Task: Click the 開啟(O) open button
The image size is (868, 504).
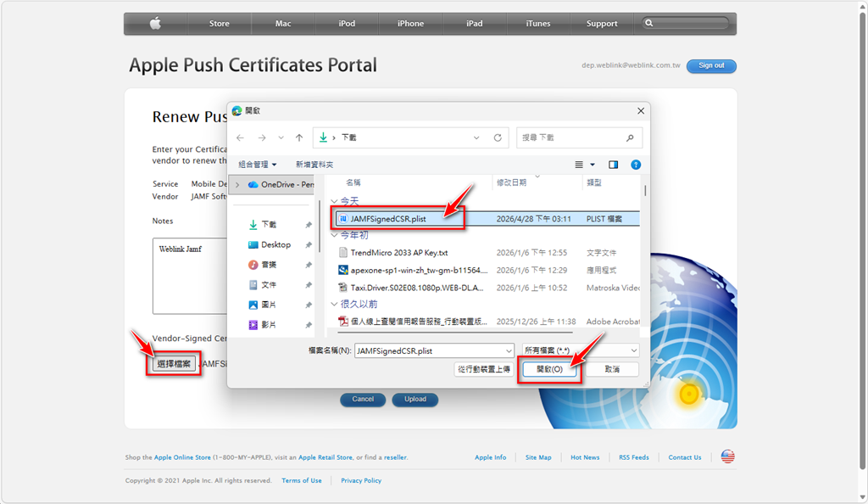Action: [x=549, y=370]
